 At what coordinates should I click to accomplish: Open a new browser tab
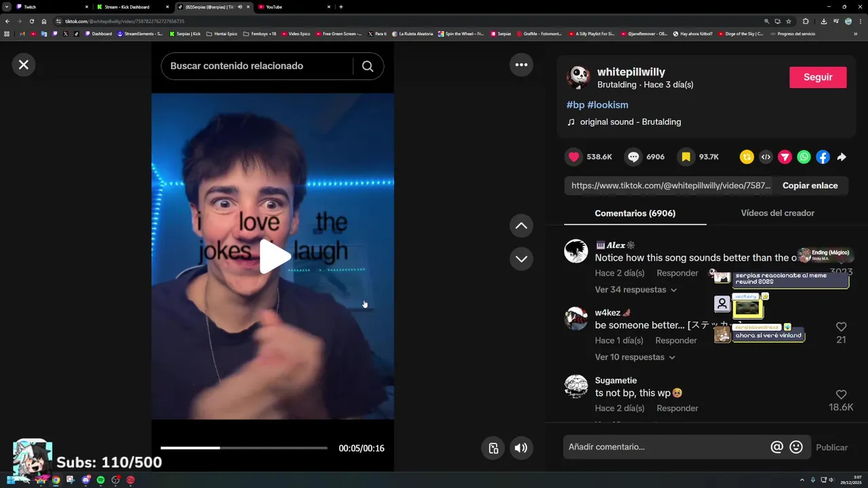tap(340, 7)
